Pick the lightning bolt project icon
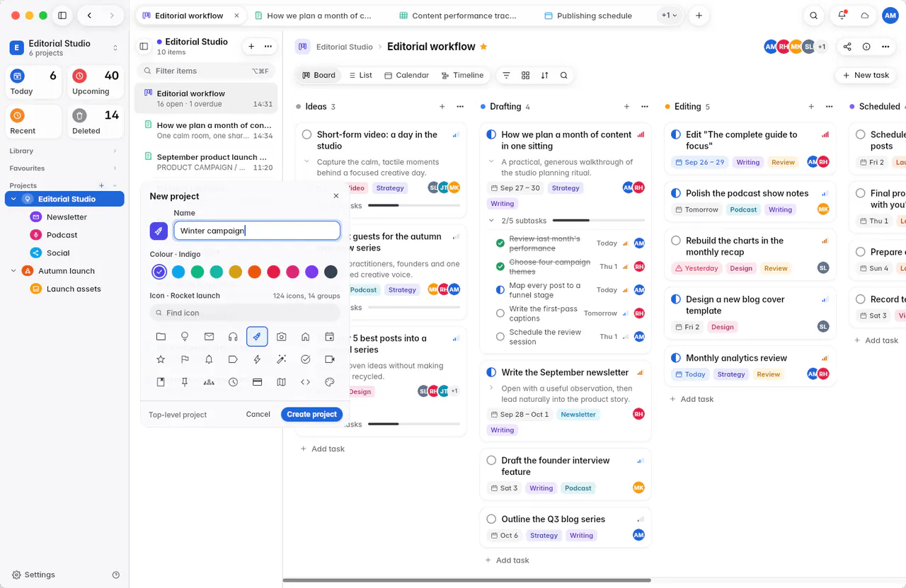The height and width of the screenshot is (588, 906). point(257,359)
